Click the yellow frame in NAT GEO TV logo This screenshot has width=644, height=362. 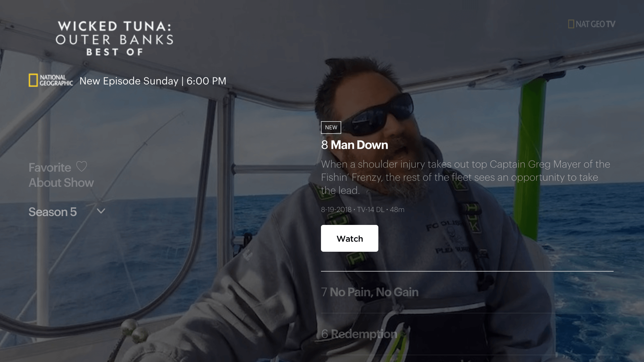point(571,24)
